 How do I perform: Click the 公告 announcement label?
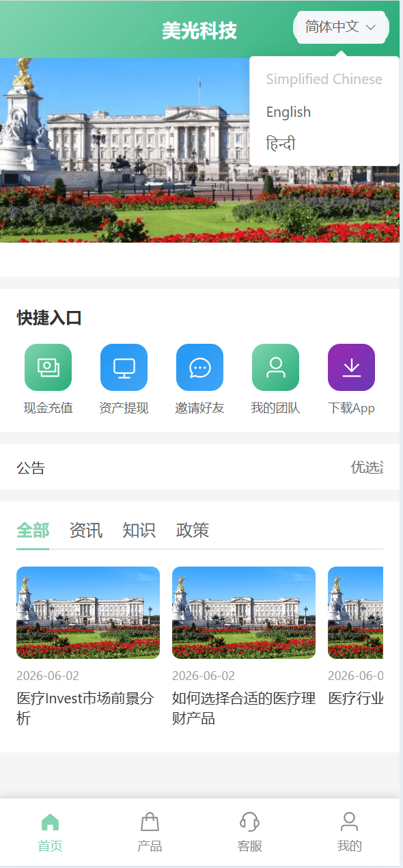(31, 467)
